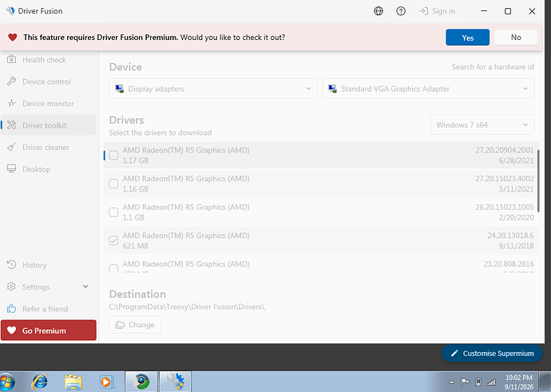The image size is (551, 392).
Task: Click the Device monitor pulse icon
Action: pyautogui.click(x=12, y=103)
